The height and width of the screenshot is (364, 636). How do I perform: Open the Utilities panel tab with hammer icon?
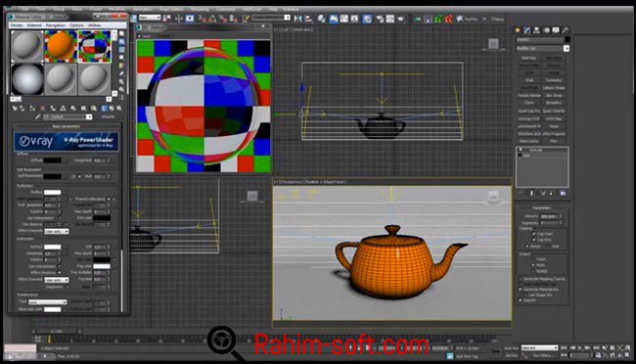565,30
